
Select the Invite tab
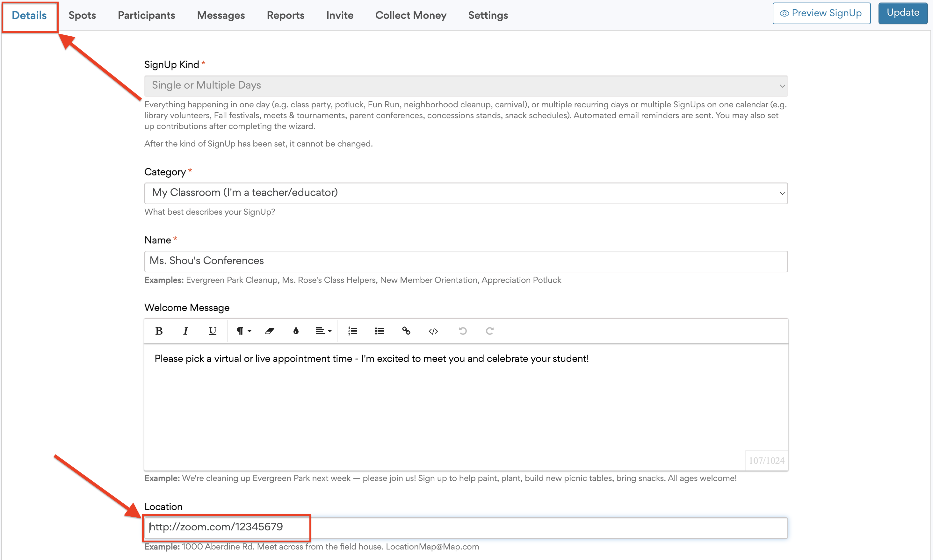[340, 15]
